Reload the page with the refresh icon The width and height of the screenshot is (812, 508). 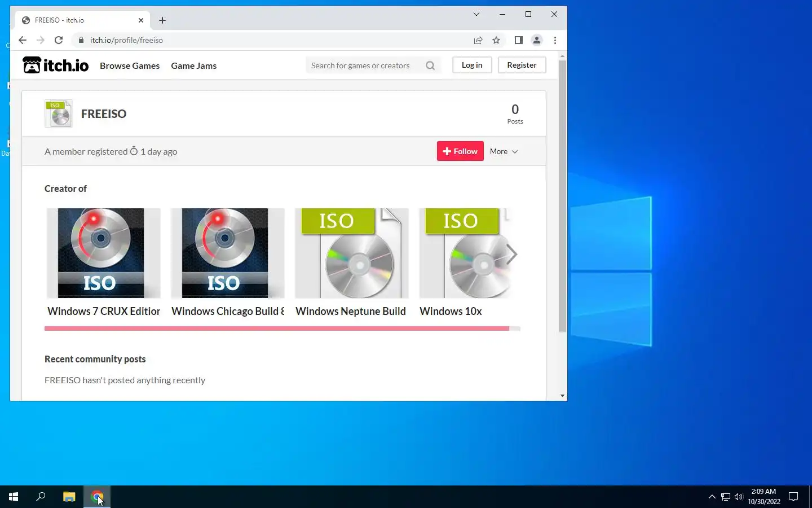point(59,40)
